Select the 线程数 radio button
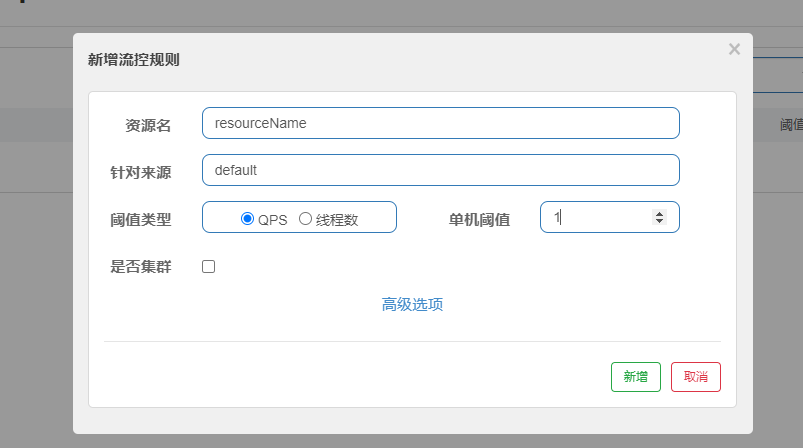 (305, 219)
